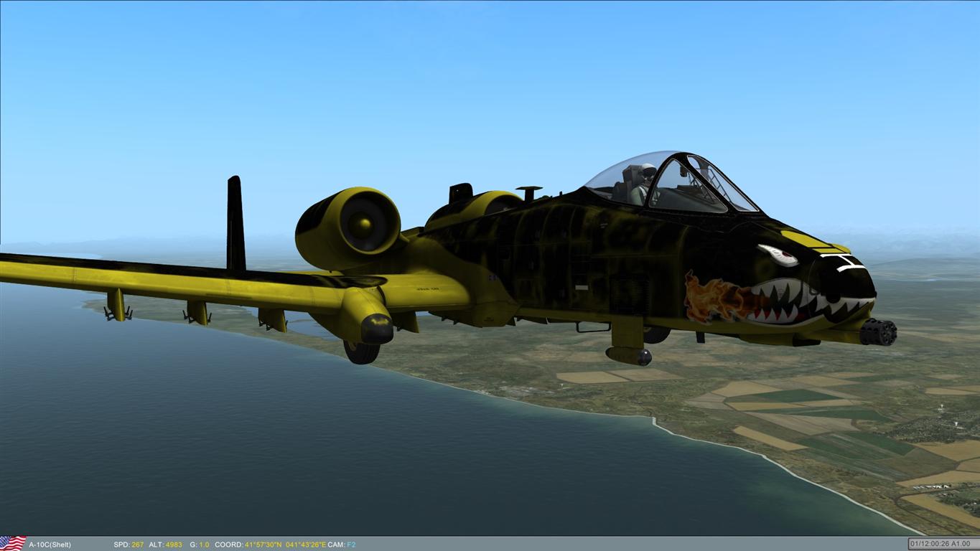
Task: Click the yellow engine intake fan
Action: click(362, 224)
